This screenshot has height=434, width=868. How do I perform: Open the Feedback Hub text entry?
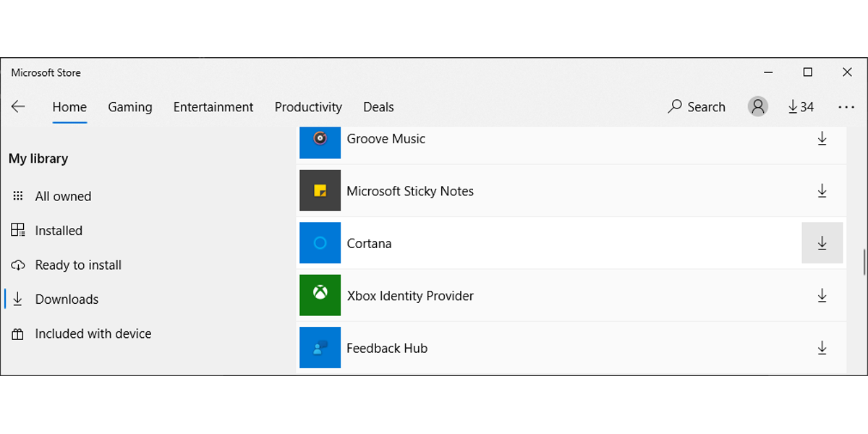(387, 348)
